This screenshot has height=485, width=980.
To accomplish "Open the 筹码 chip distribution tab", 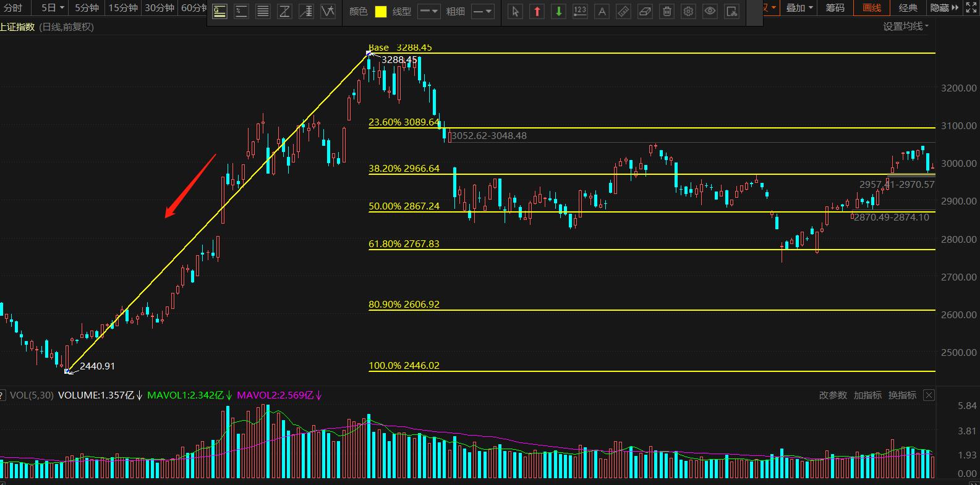I will coord(835,7).
